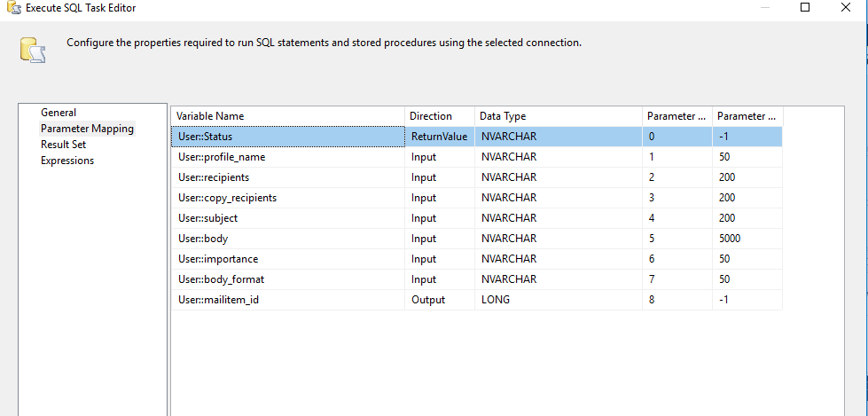868x416 pixels.
Task: Click parameter name cell with value 8
Action: pos(676,300)
